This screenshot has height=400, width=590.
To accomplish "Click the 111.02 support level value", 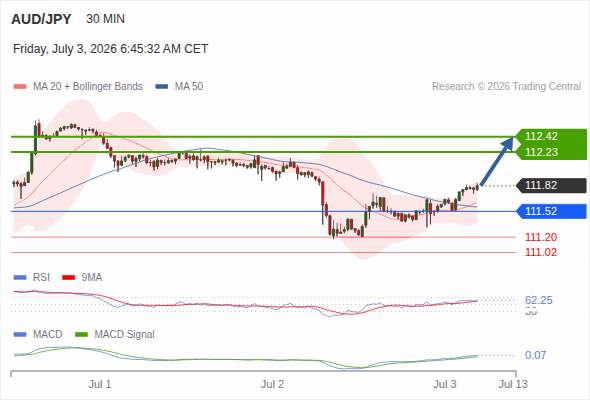I will 541,252.
